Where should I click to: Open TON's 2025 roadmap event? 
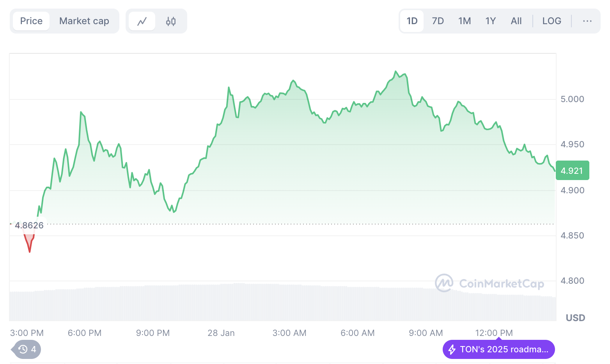504,349
